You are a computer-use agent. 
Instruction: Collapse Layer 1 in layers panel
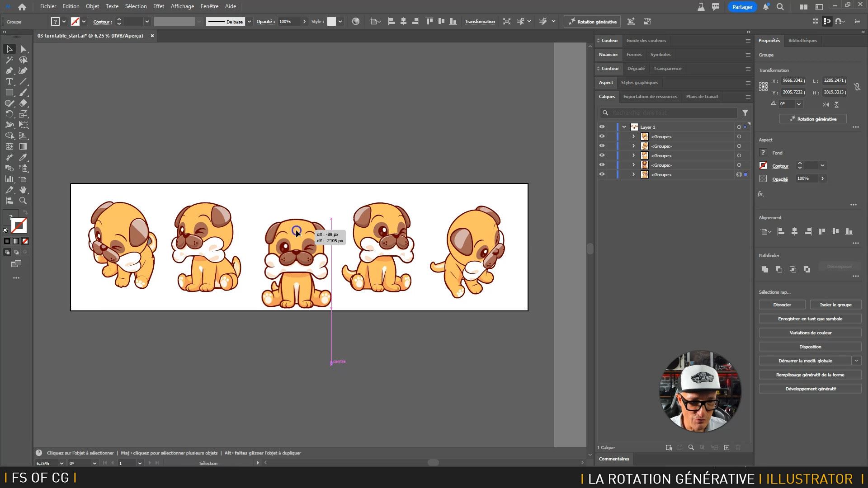624,127
